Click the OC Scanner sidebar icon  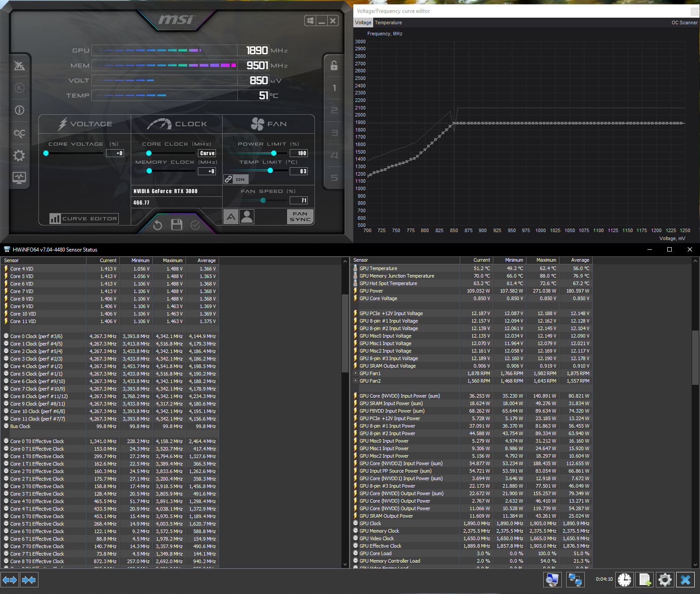tap(19, 133)
